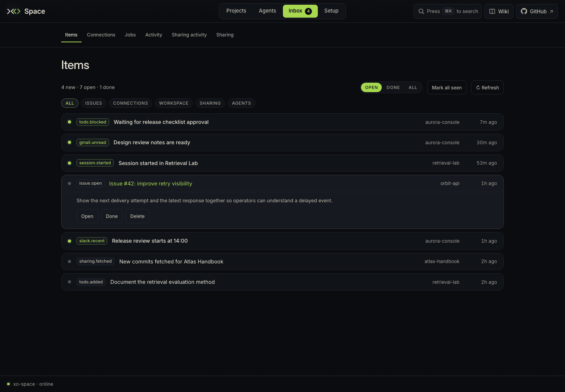Click the Open button under Issue #42
565x392 pixels.
(x=87, y=216)
